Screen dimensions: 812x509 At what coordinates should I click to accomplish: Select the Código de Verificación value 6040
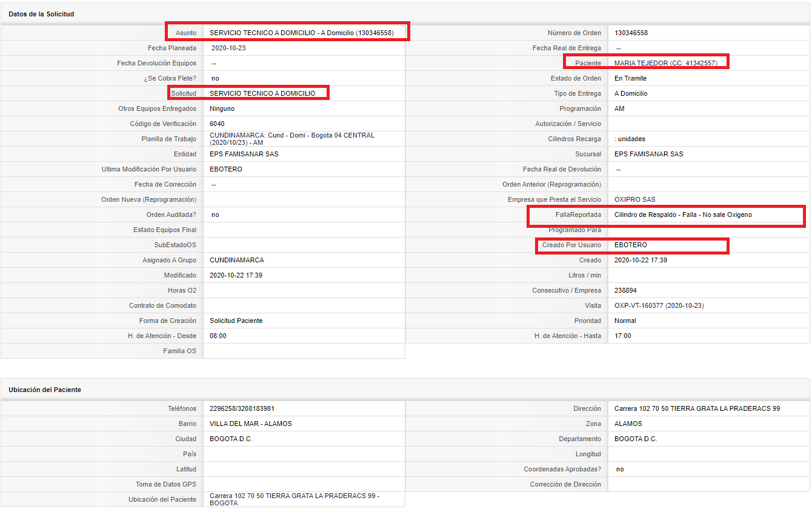point(217,124)
